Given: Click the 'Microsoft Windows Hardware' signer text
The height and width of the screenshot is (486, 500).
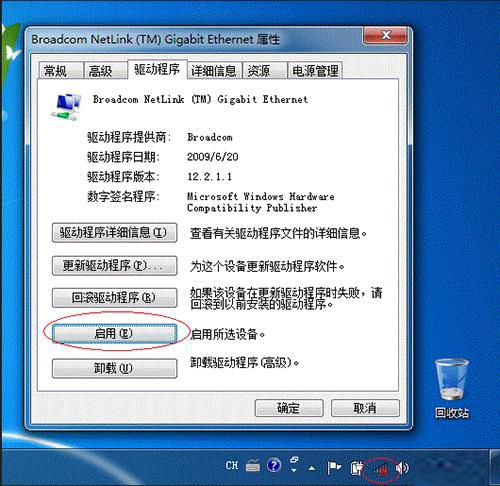Looking at the screenshot, I should [x=260, y=196].
